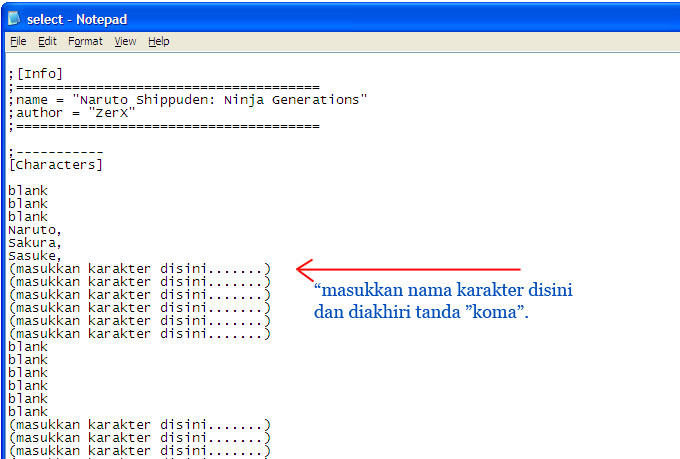Click the Notepad icon in the title bar
Image resolution: width=680 pixels, height=459 pixels.
tap(14, 19)
